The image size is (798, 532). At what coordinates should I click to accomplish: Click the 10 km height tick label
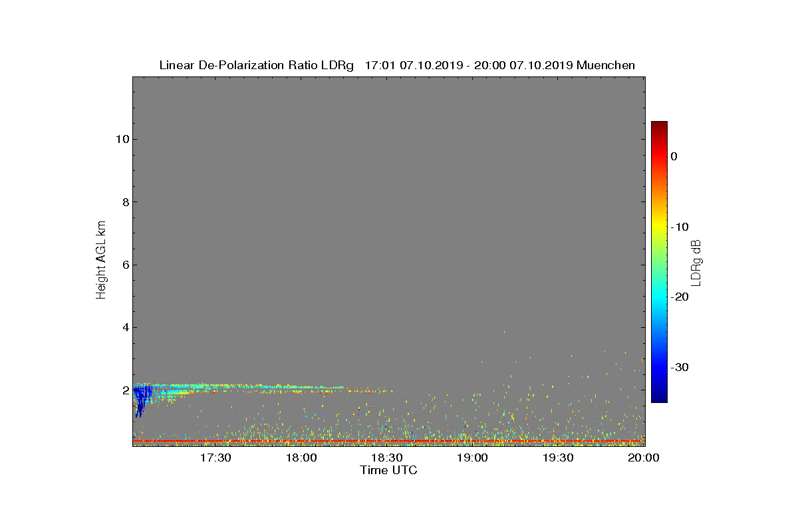tap(121, 139)
